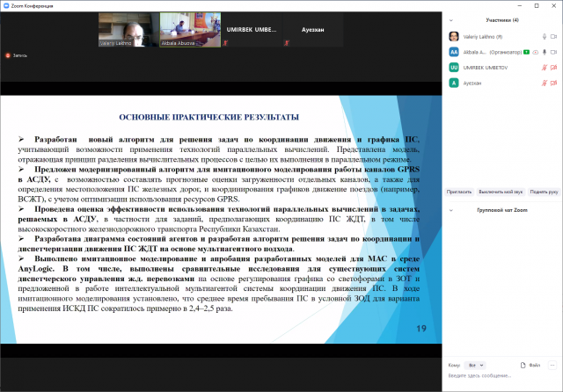Click UMIRBEK UMBETOV's disabled camera icon
This screenshot has width=563, height=392.
pos(553,68)
